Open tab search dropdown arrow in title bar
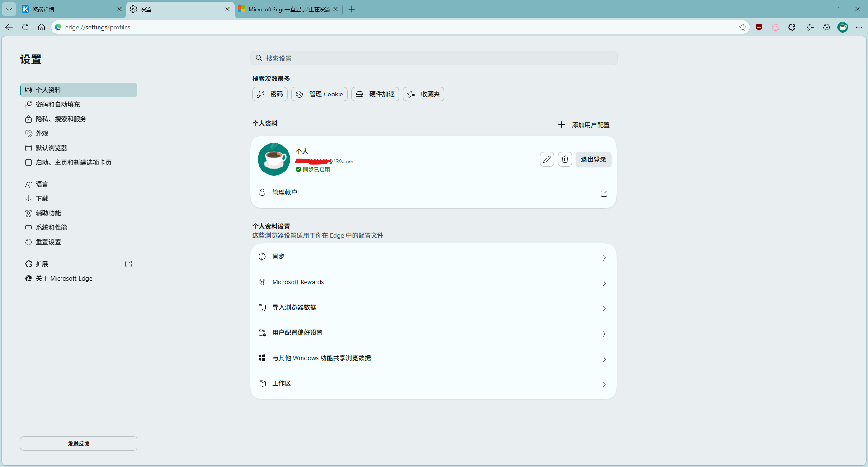The width and height of the screenshot is (868, 467). point(9,9)
